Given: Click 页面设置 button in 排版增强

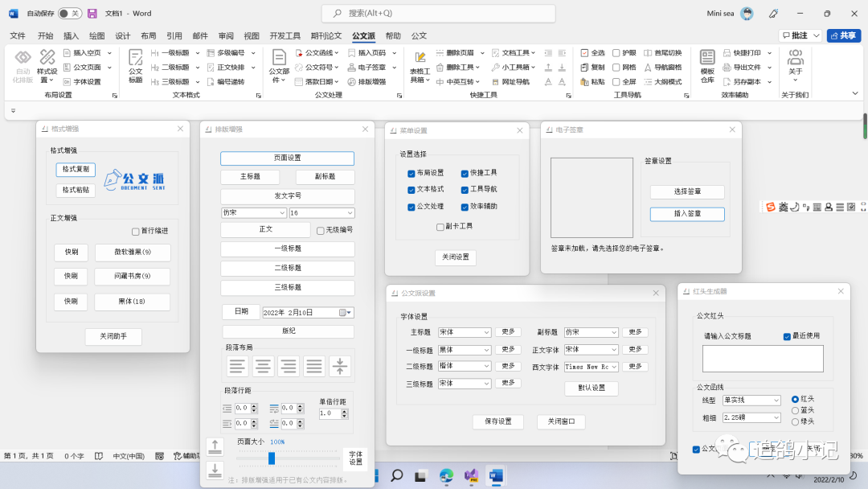Looking at the screenshot, I should point(287,158).
